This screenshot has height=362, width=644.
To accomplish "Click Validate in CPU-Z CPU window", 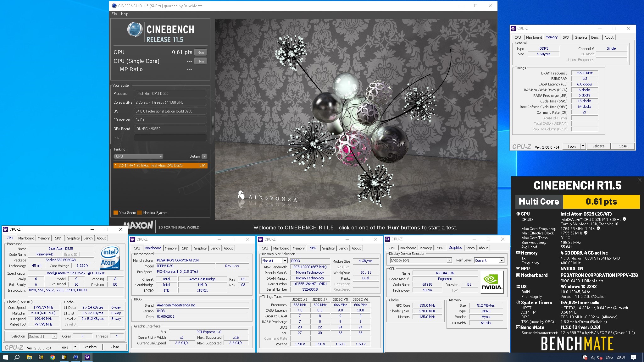I will point(91,347).
